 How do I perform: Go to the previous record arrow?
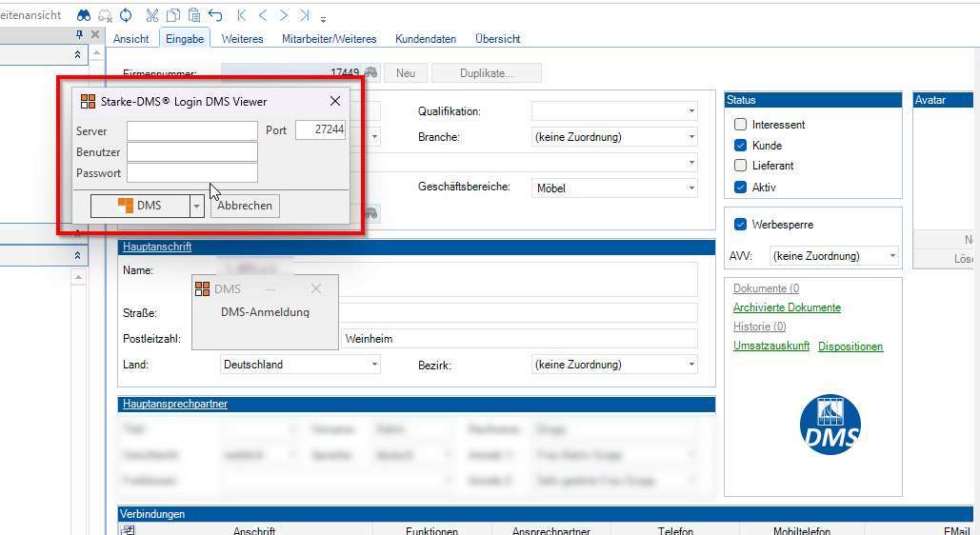(x=263, y=15)
